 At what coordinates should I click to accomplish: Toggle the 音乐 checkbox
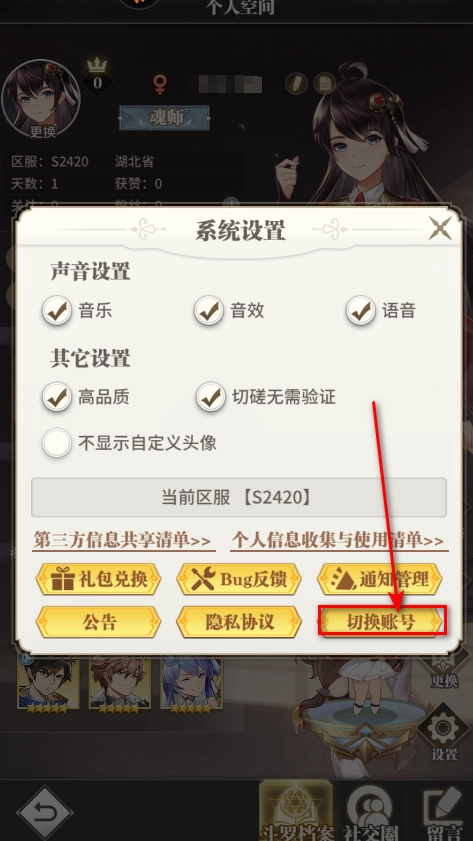[x=57, y=311]
